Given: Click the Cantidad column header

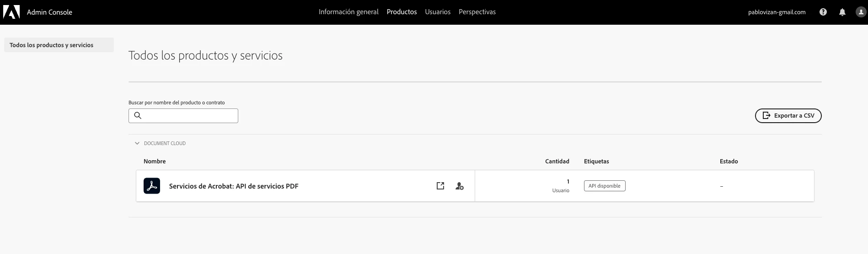Looking at the screenshot, I should 557,161.
